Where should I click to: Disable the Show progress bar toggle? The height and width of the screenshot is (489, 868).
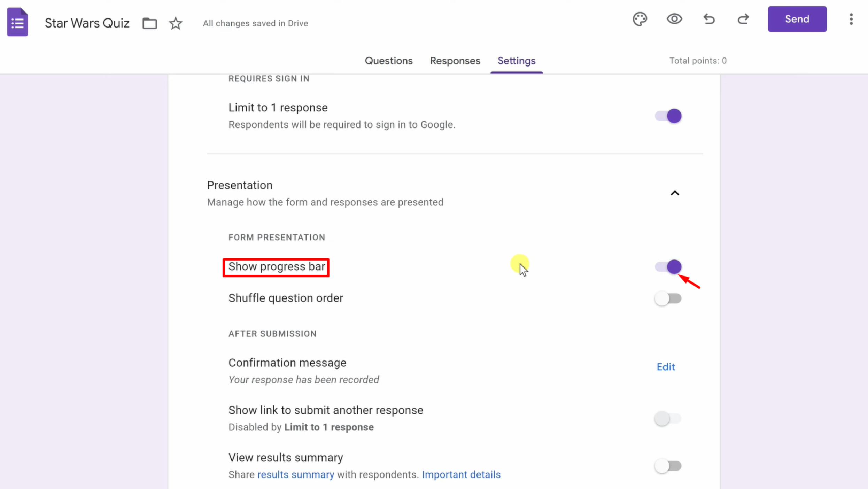[x=668, y=267]
